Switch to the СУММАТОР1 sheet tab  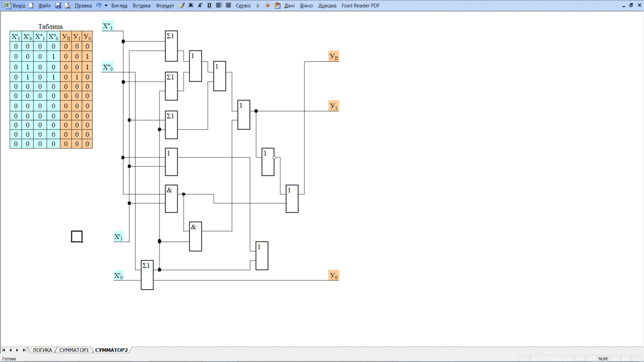point(74,350)
